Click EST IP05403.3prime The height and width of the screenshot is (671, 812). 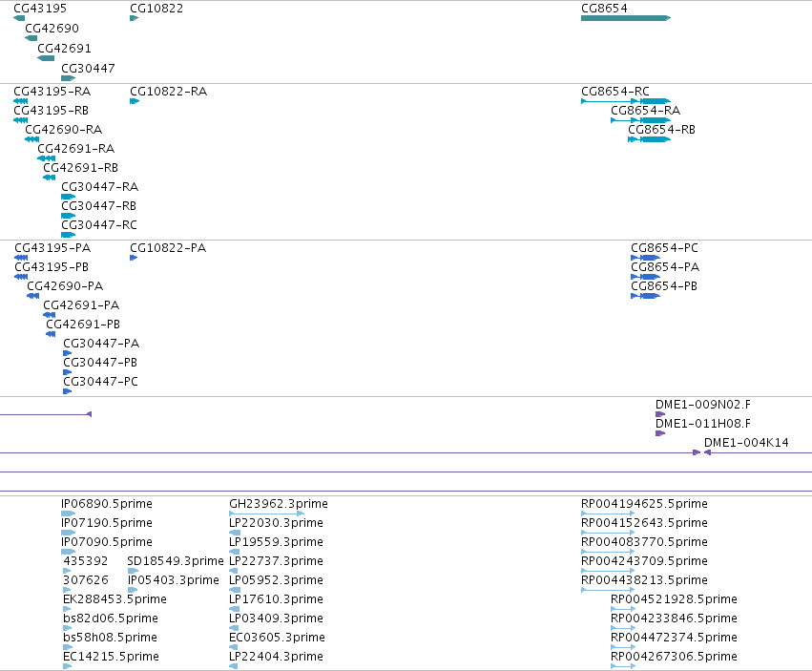174,580
